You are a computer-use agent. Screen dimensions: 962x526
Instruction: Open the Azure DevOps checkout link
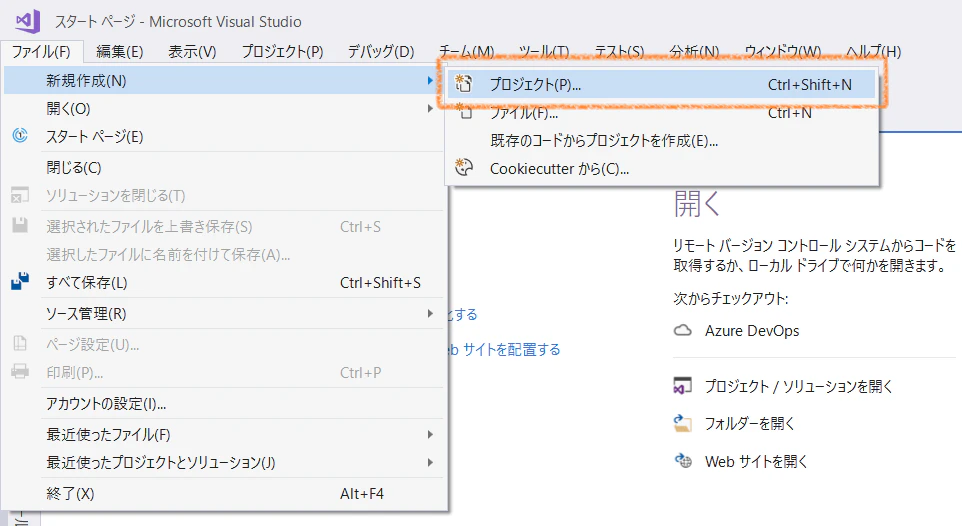tap(752, 330)
